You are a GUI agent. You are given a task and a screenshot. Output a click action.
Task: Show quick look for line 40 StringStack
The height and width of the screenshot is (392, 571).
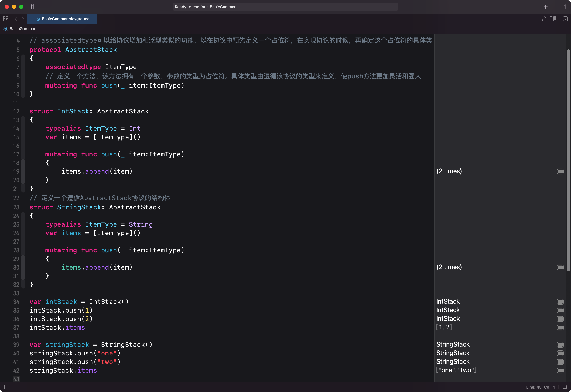pos(560,353)
